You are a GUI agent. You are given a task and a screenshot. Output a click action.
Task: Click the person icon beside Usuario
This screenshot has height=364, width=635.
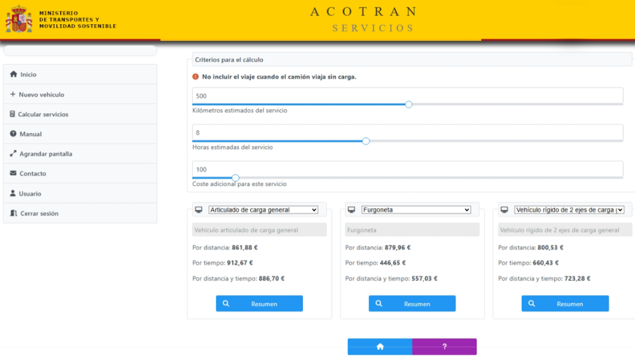click(x=13, y=193)
